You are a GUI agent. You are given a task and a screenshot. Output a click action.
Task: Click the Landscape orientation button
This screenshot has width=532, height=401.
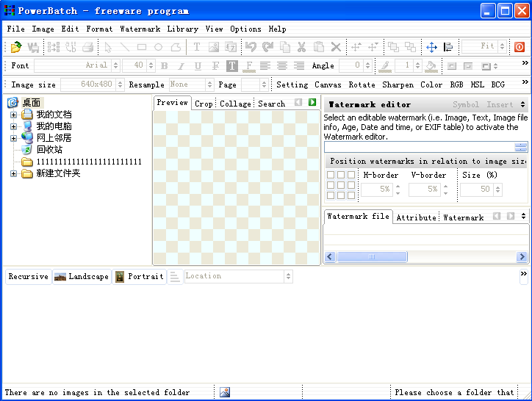coord(82,277)
